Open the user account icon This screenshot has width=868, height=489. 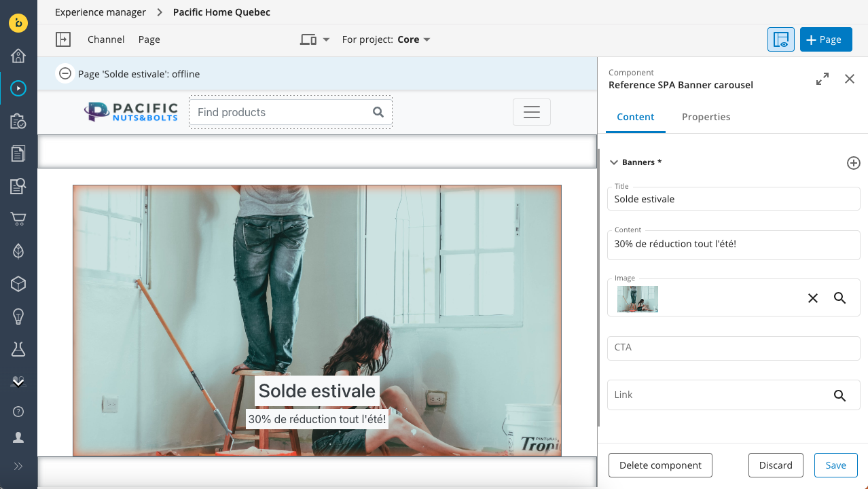tap(18, 438)
